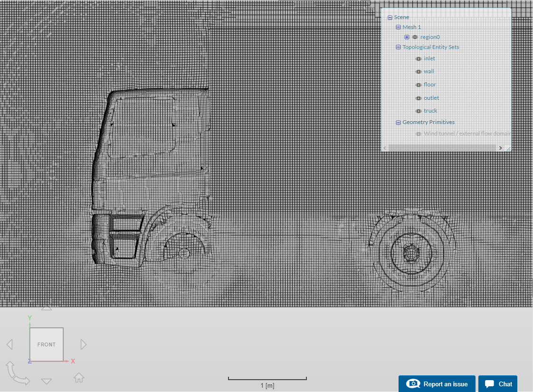Select the region0 tree label
Viewport: 533px width, 392px height.
[x=430, y=37]
